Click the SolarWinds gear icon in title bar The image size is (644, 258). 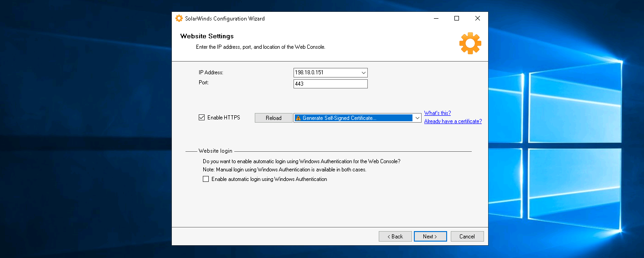tap(179, 19)
